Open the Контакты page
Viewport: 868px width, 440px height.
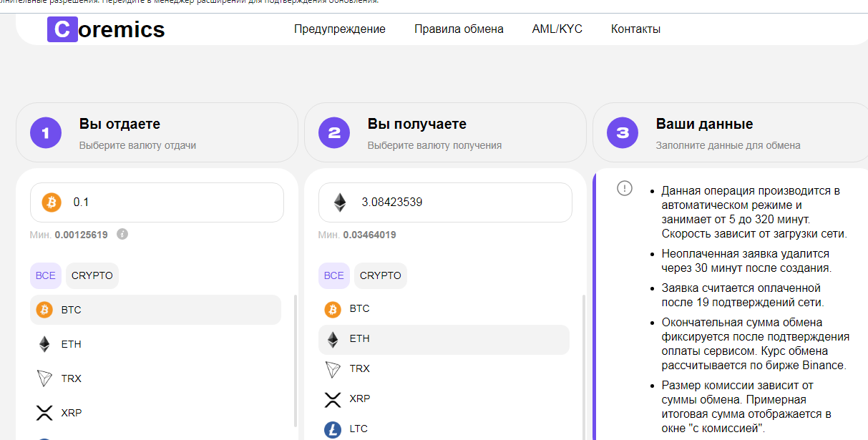tap(635, 29)
